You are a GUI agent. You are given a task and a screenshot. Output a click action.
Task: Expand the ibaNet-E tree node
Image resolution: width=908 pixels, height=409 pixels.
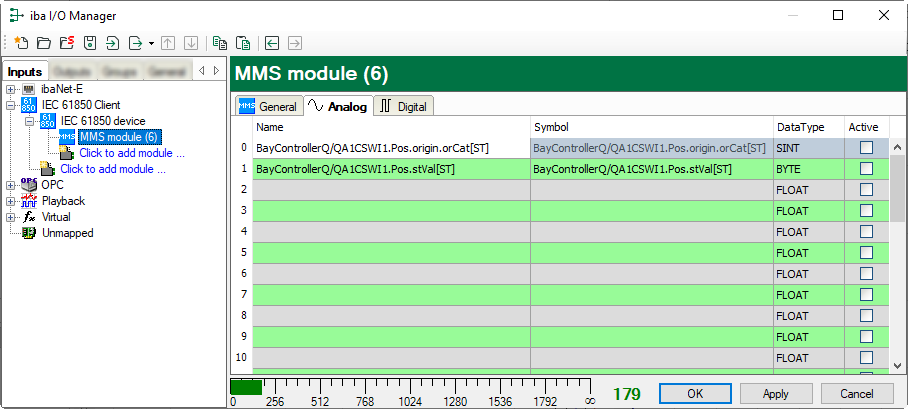tap(11, 89)
